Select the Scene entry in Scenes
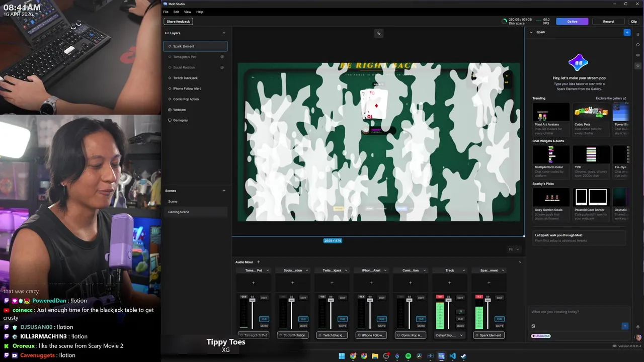 coord(195,202)
